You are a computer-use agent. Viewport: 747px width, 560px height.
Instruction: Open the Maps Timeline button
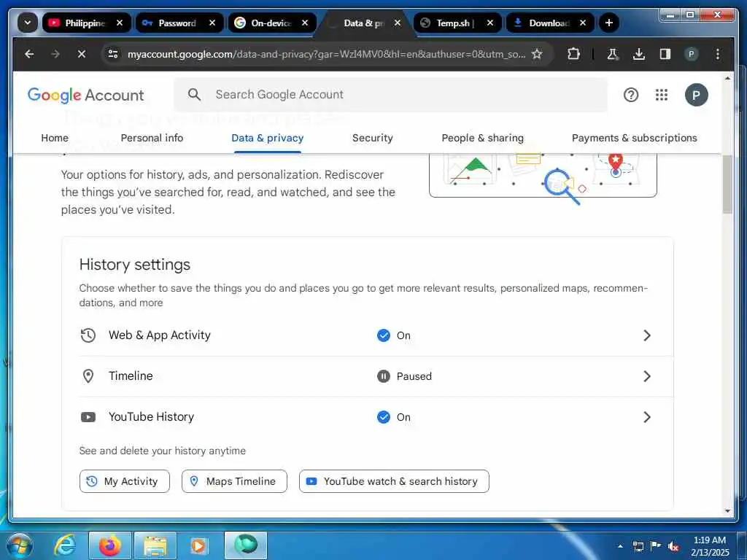coord(234,481)
